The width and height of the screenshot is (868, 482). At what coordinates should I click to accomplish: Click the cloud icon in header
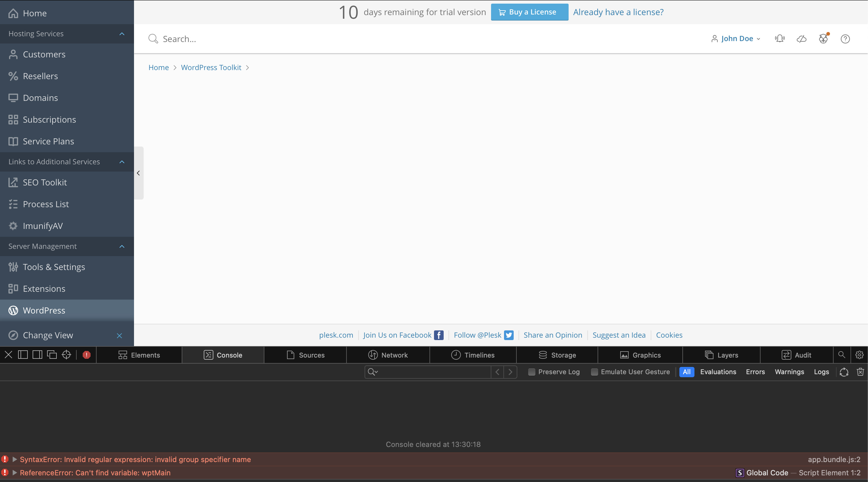[x=801, y=39]
